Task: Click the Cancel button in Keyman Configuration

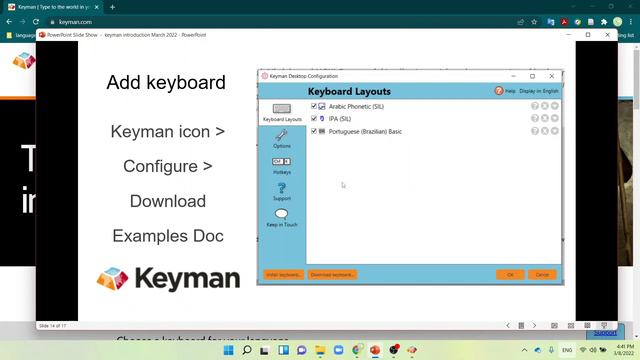Action: (x=542, y=275)
